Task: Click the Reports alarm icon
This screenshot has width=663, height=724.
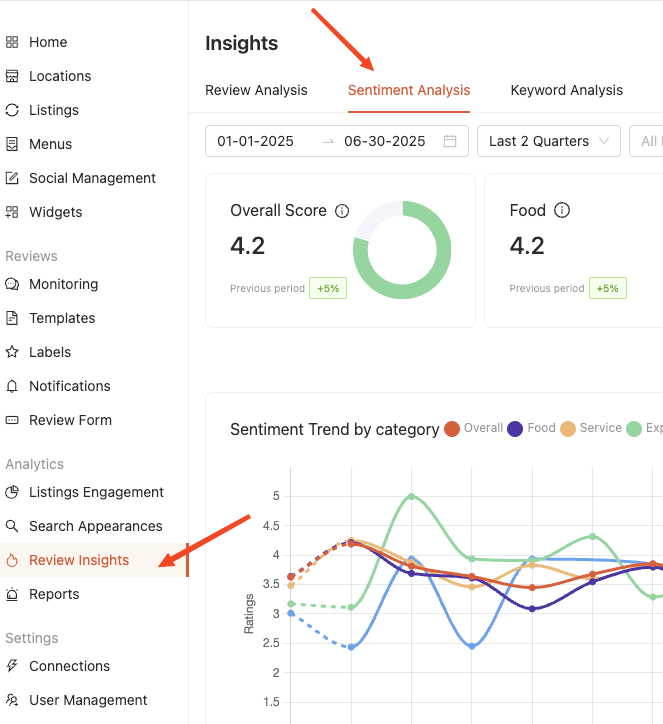Action: [12, 594]
